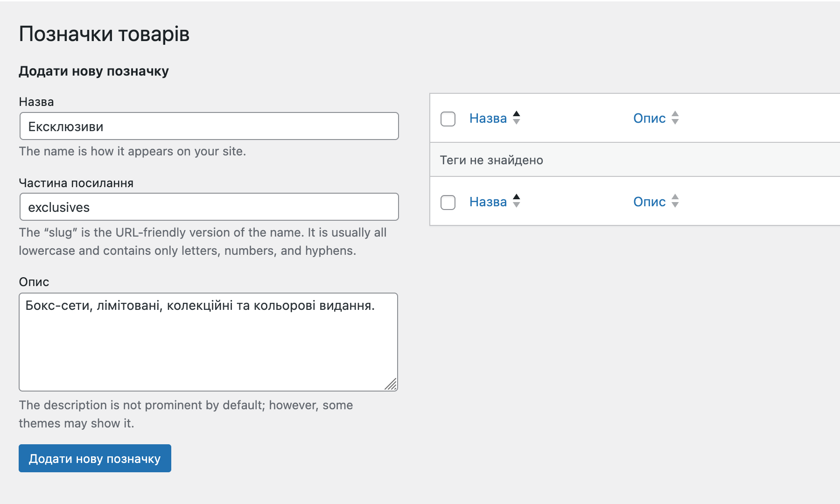Click the Теги не знайдено message
The width and height of the screenshot is (840, 504).
[491, 160]
